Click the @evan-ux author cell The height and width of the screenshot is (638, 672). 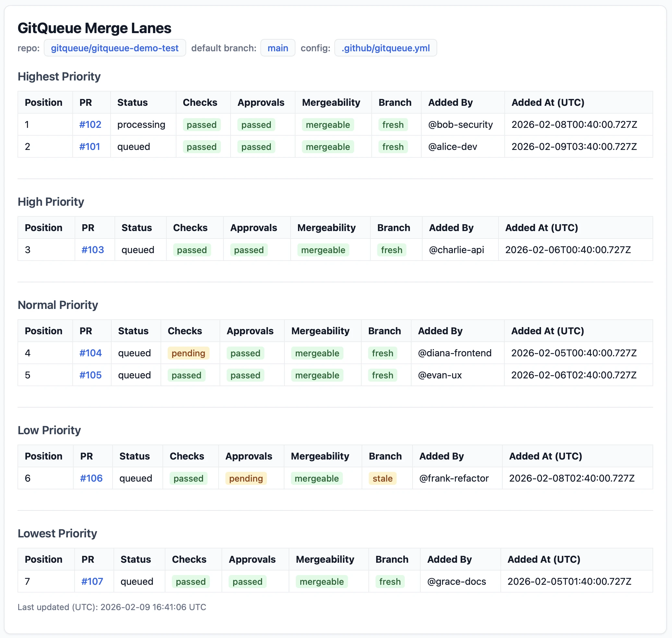pyautogui.click(x=440, y=375)
